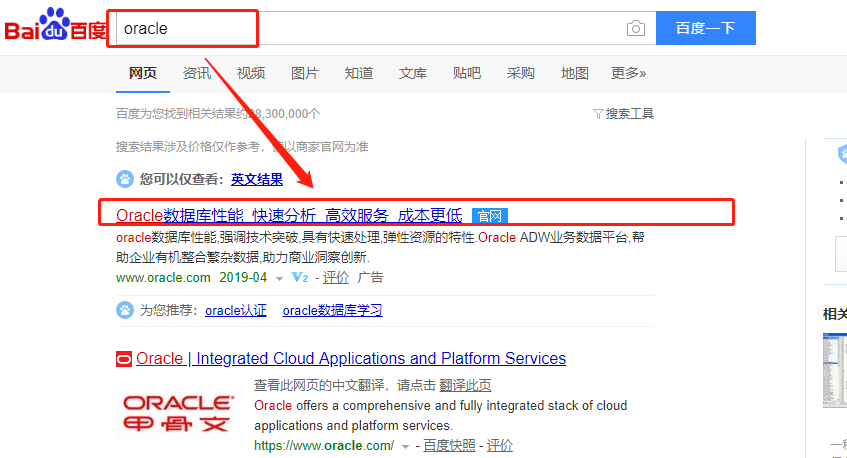Expand the dropdown arrow after 2019-04
Viewport: 847px width, 458px height.
[279, 279]
